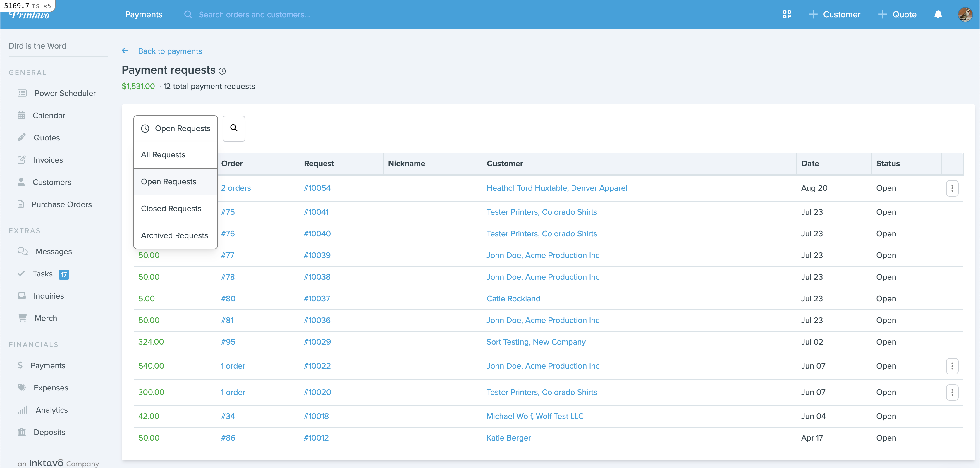Click the Printavo logo
The image size is (980, 468).
pyautogui.click(x=30, y=15)
